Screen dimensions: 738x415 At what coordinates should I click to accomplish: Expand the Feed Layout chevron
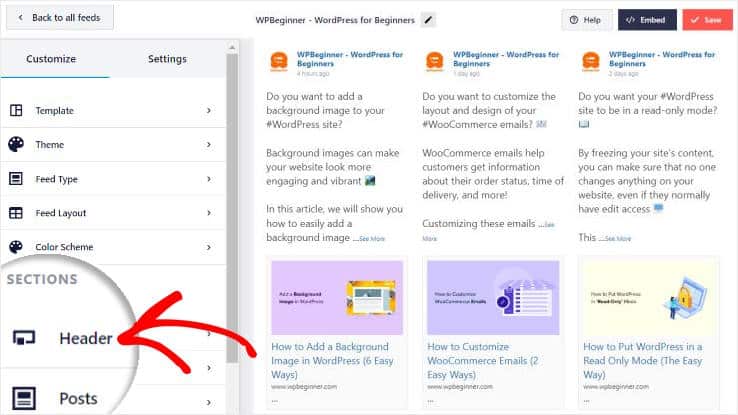209,213
